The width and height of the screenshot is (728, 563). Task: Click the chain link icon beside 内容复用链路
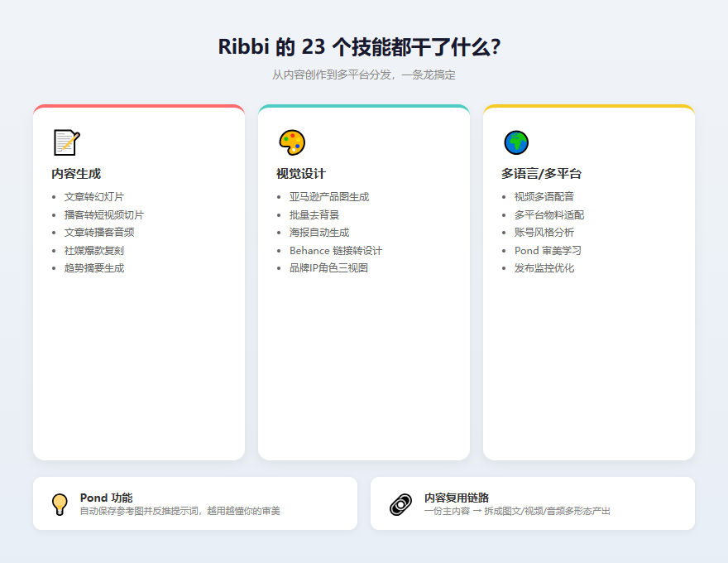[x=400, y=504]
